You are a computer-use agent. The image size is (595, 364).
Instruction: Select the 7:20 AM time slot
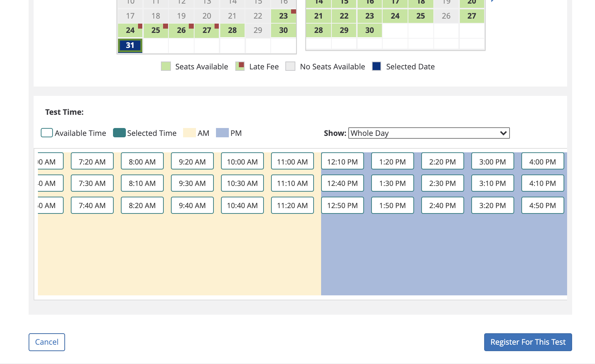[92, 162]
